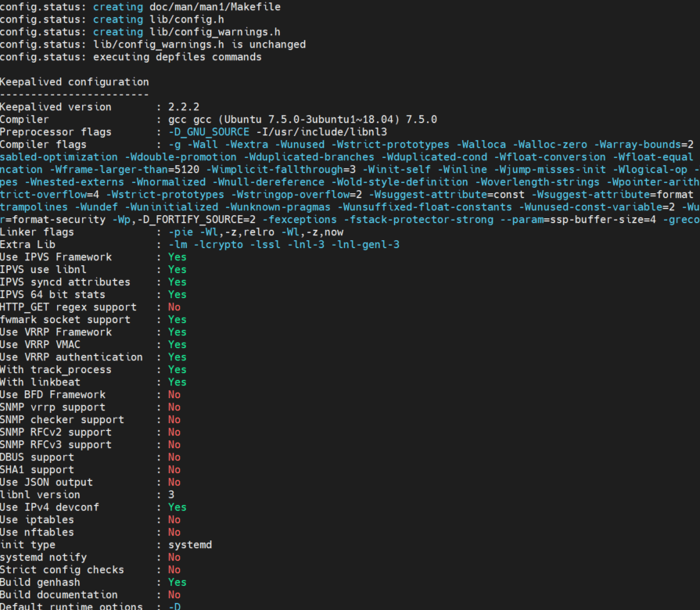
Task: Click the 'Preprocessor flags' label
Action: click(56, 132)
